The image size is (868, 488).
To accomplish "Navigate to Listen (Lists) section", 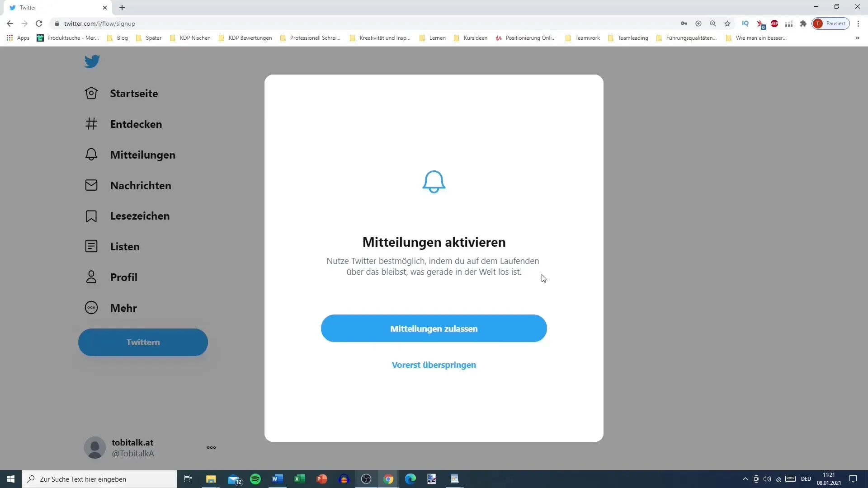I will click(x=125, y=246).
